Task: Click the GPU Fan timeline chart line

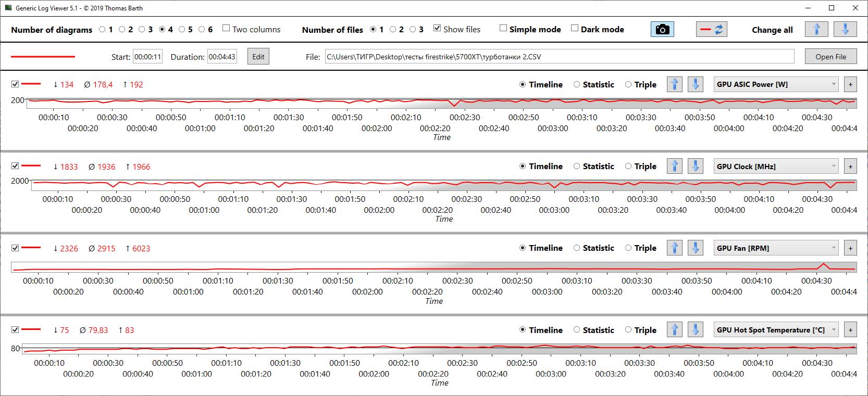Action: click(433, 268)
